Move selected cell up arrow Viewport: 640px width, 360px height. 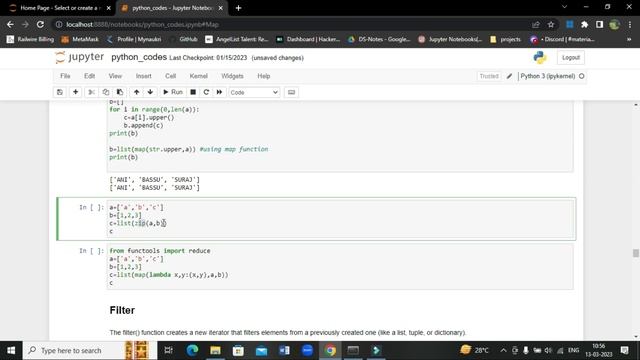coord(136,92)
